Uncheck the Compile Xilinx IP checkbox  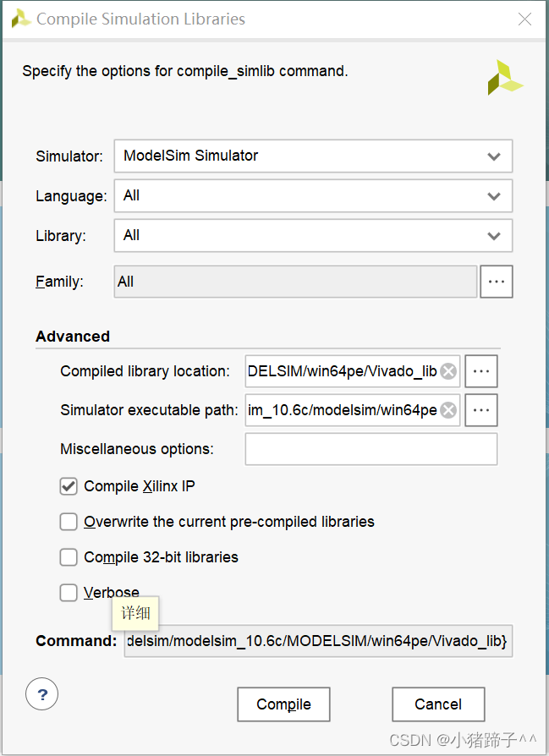(69, 486)
